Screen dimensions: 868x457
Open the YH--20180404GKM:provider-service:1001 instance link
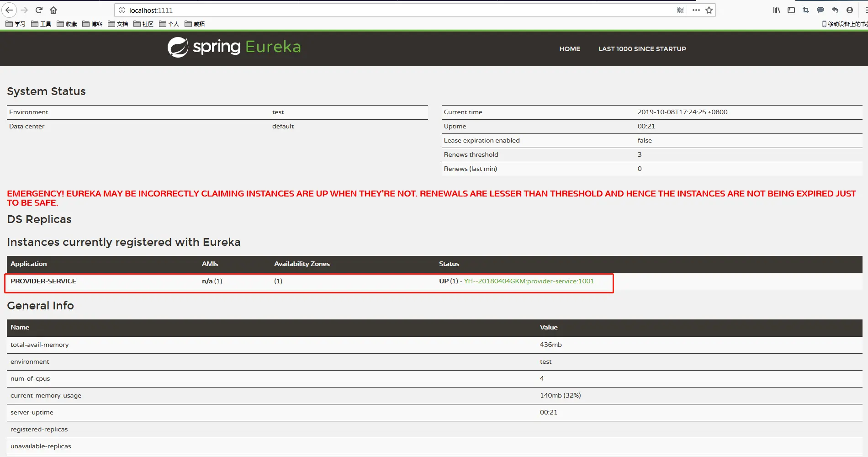[529, 281]
